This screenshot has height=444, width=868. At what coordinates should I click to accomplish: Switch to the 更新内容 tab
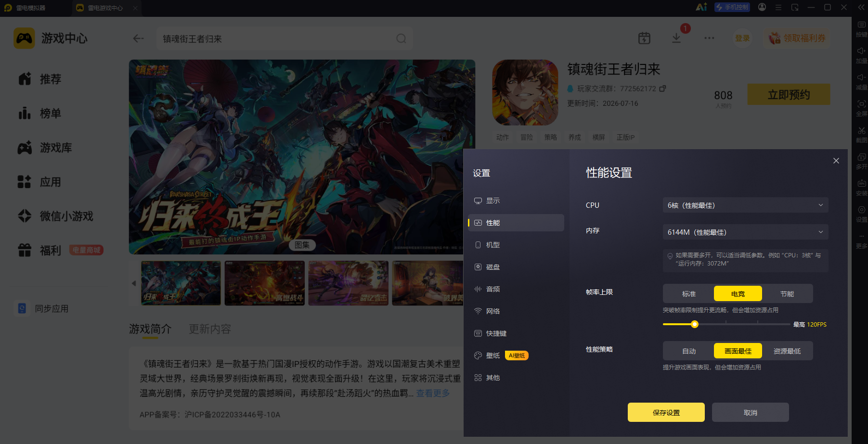(x=210, y=329)
